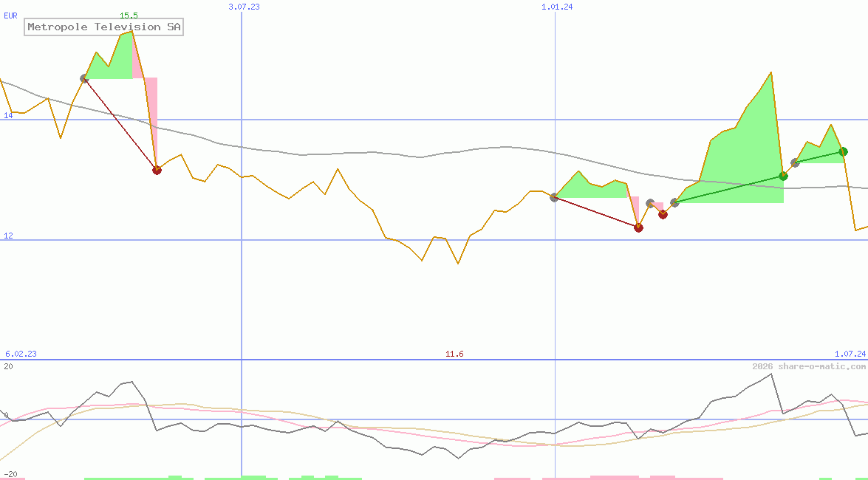Select the grey marker starting the long green line
Viewport: 868px width, 480px height.
[674, 202]
